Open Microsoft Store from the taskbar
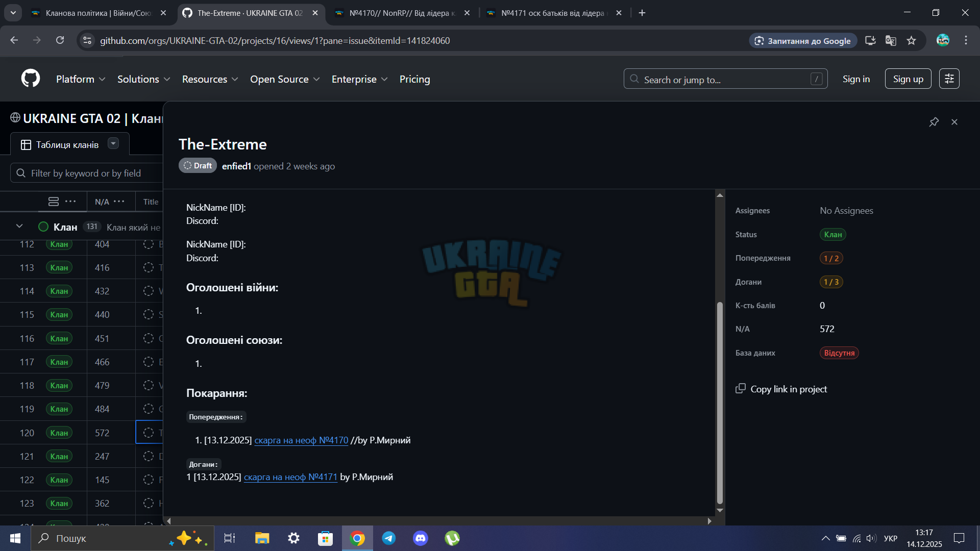980x551 pixels. point(326,538)
